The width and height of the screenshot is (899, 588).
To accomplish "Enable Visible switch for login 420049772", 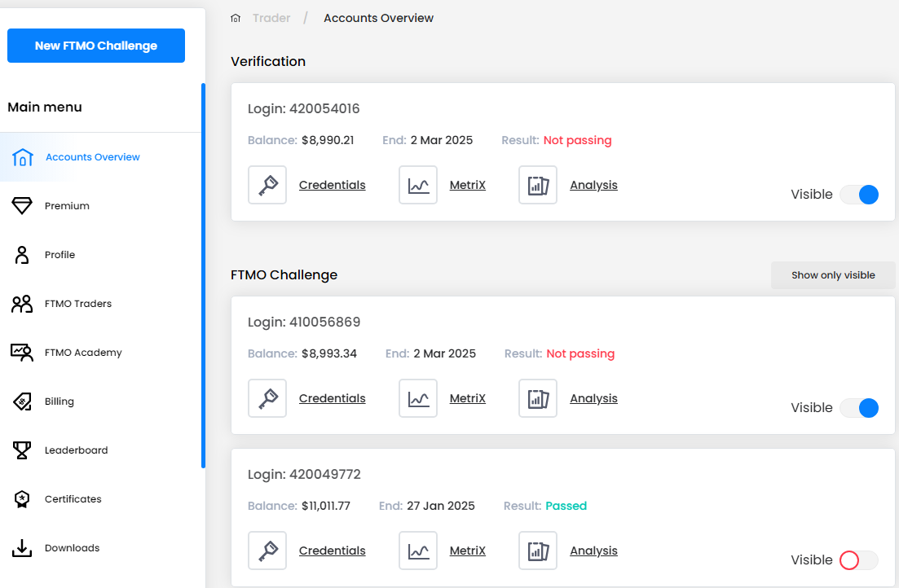I will click(859, 560).
